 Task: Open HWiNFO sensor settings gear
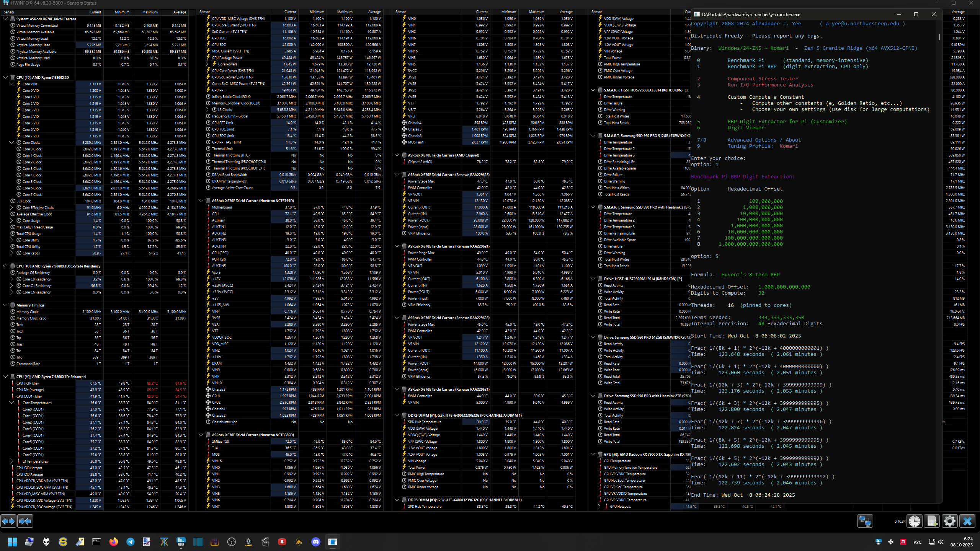pos(949,521)
